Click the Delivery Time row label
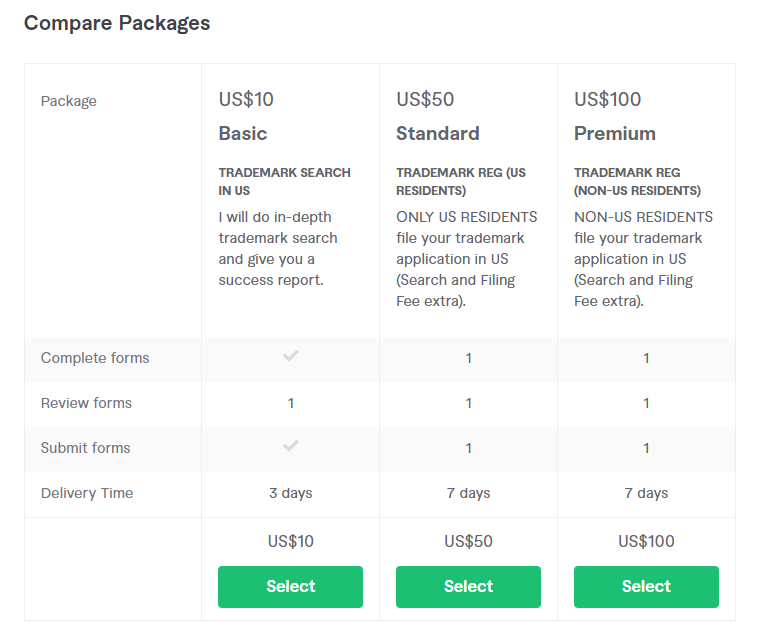This screenshot has width=784, height=640. click(87, 493)
